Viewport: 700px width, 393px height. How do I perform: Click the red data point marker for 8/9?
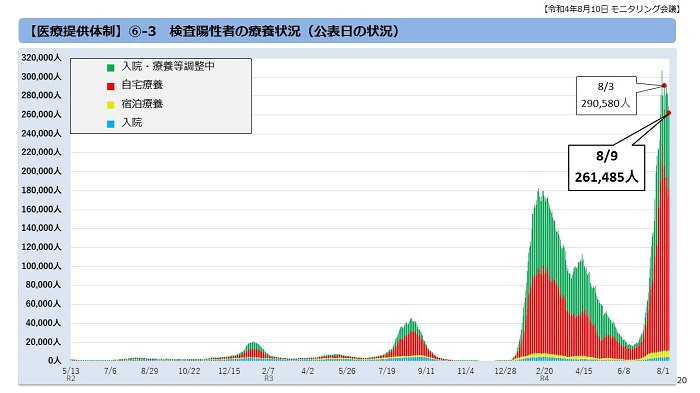pyautogui.click(x=668, y=113)
